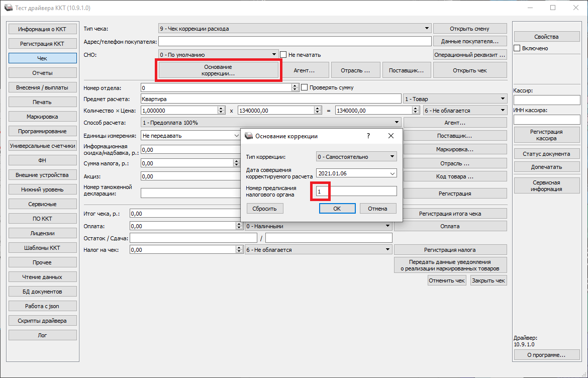The height and width of the screenshot is (378, 588).
Task: Switch to the Отчеты section
Action: point(43,73)
